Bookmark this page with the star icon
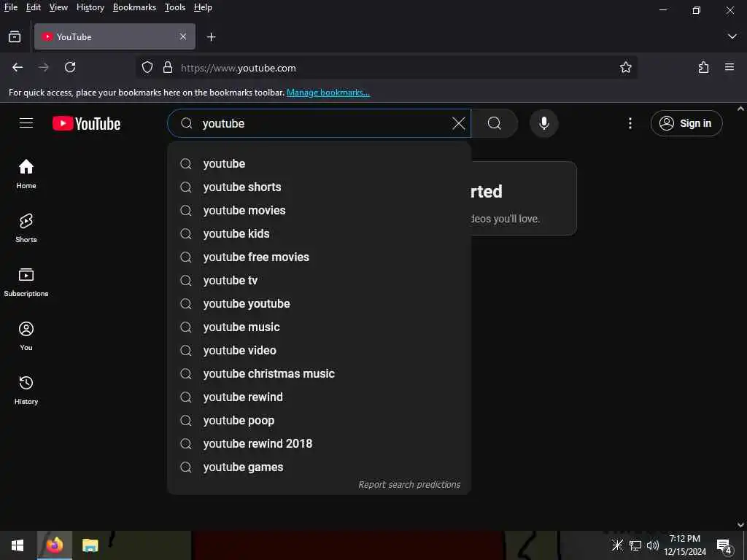Viewport: 747px width, 560px height. [x=625, y=68]
